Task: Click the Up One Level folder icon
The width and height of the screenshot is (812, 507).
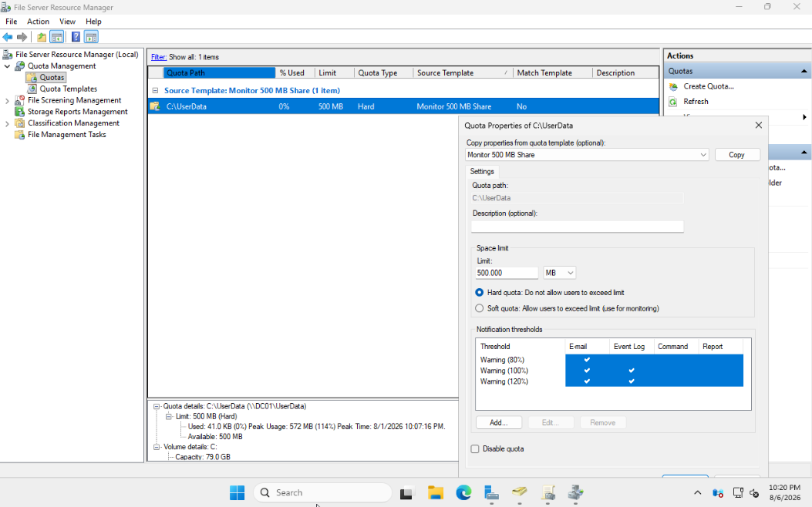Action: [42, 37]
